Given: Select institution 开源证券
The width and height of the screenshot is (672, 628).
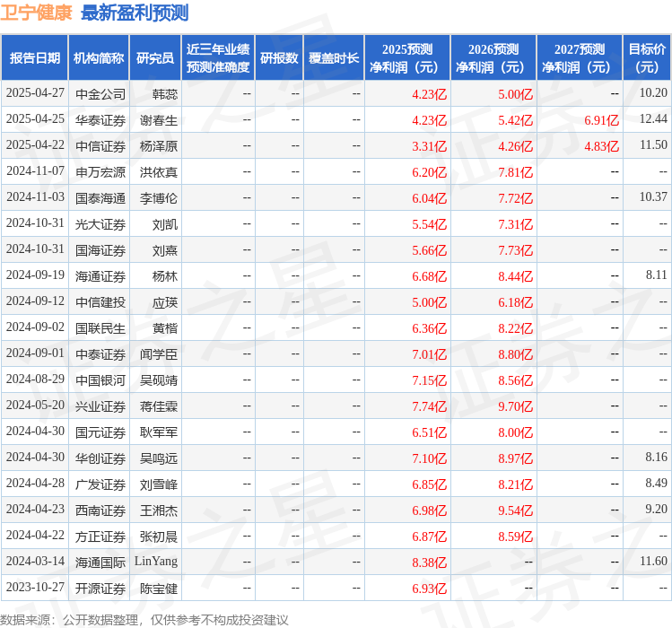Looking at the screenshot, I should (x=100, y=589).
